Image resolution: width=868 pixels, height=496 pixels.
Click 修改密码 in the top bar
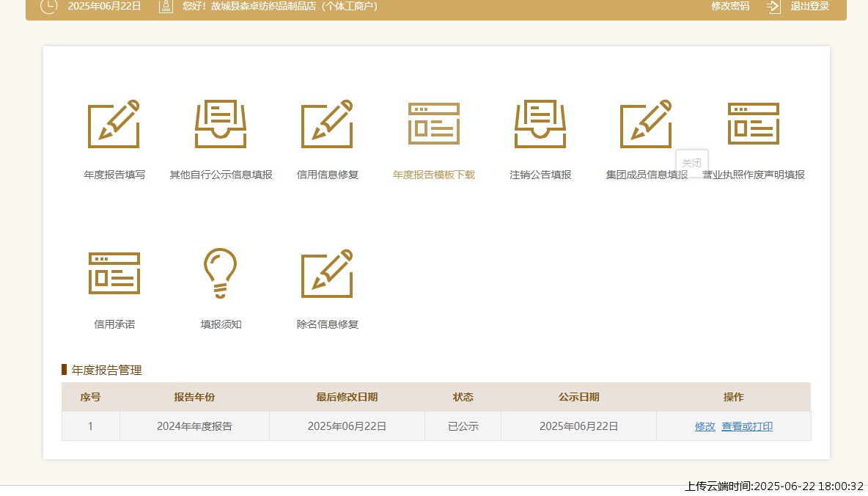[x=730, y=6]
